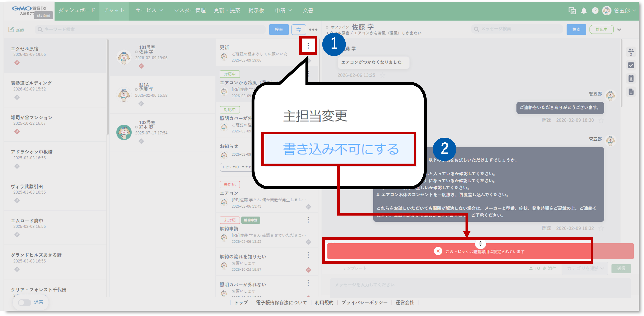Screen dimensions: 644x316
Task: Open the contact card icon in right sidebar
Action: [x=631, y=78]
